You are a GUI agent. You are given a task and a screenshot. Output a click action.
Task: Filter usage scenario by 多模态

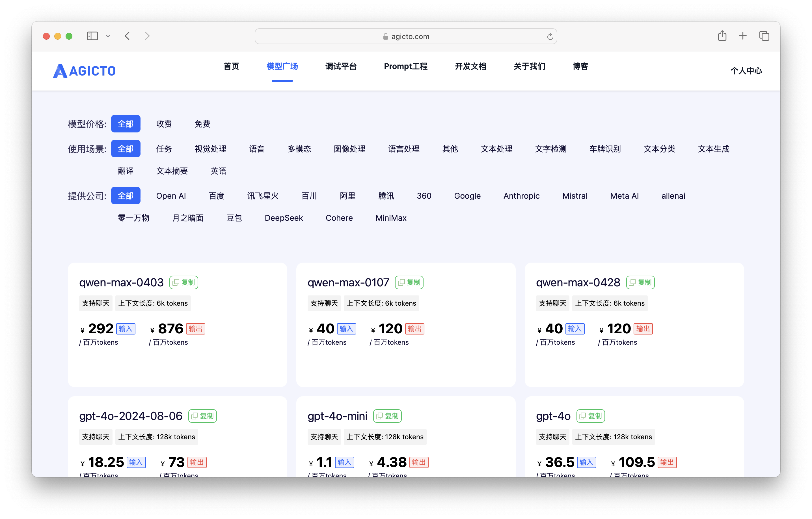coord(299,149)
